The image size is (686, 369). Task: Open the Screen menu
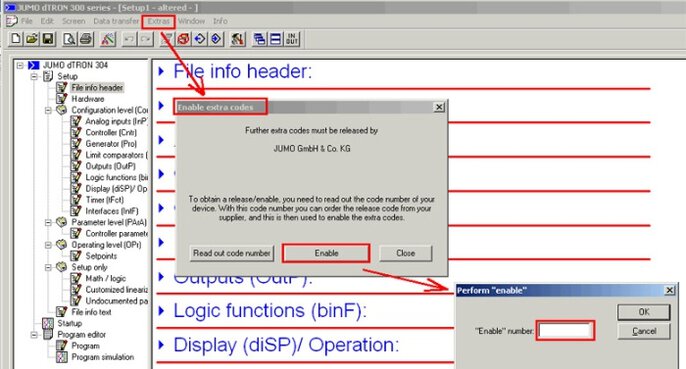(x=74, y=21)
